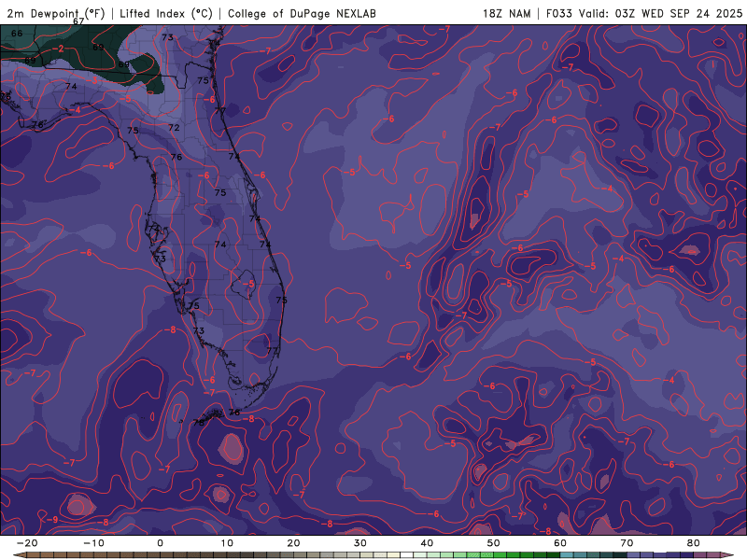747x560 pixels.
Task: Click the '-3' lifted index contour label
Action: coord(93,80)
